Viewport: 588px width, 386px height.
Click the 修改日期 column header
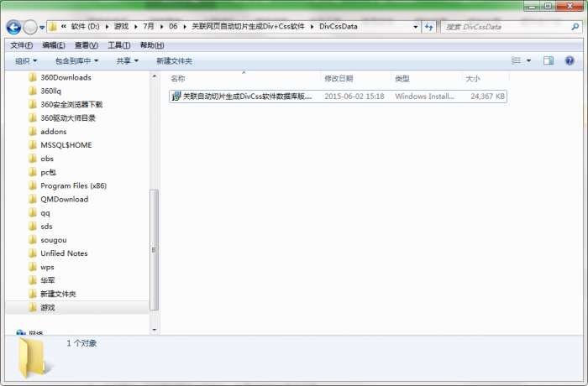[x=339, y=79]
